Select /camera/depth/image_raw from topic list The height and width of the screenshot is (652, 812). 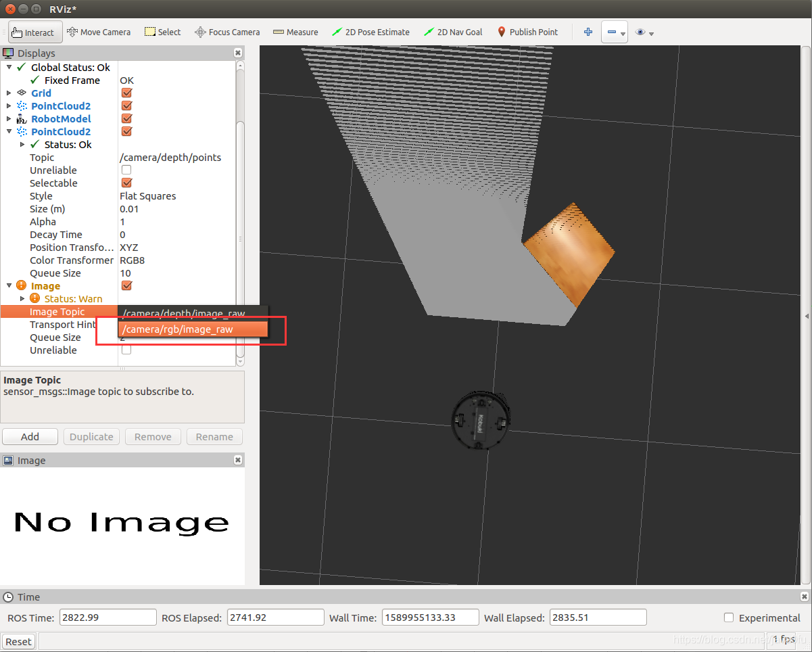[193, 313]
